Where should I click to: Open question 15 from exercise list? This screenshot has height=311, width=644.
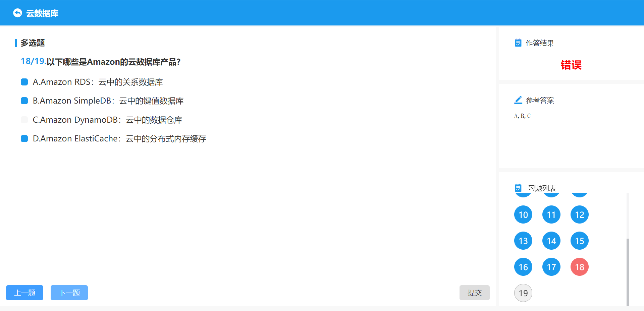(580, 241)
